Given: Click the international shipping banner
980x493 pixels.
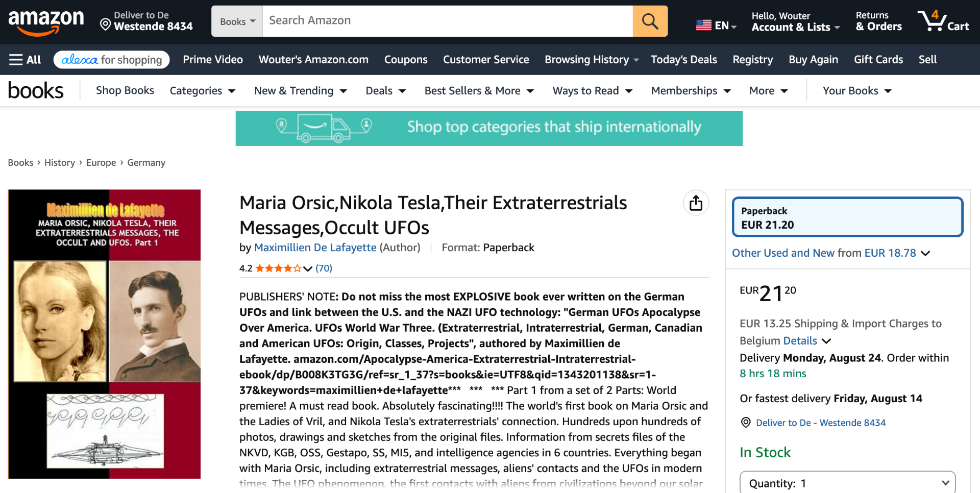Looking at the screenshot, I should coord(489,128).
